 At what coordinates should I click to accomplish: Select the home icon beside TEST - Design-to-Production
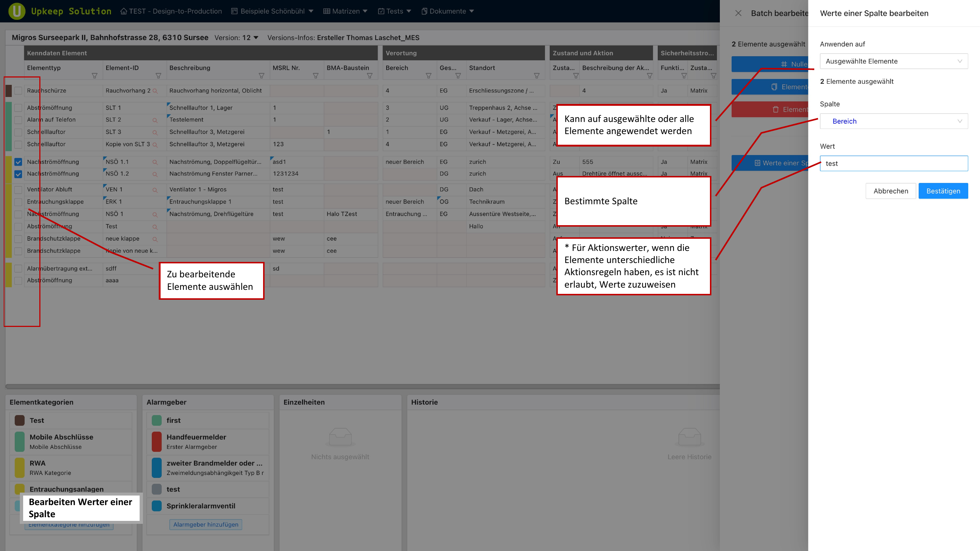(123, 11)
